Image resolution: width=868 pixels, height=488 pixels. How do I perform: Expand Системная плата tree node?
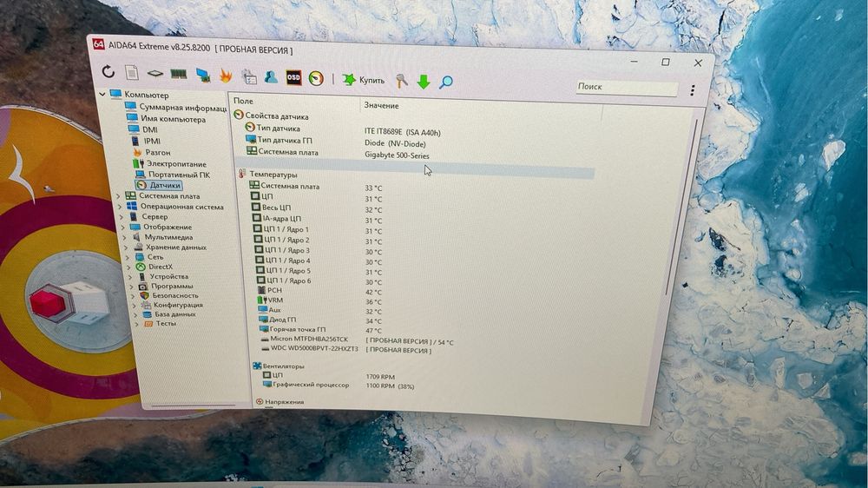coord(118,196)
